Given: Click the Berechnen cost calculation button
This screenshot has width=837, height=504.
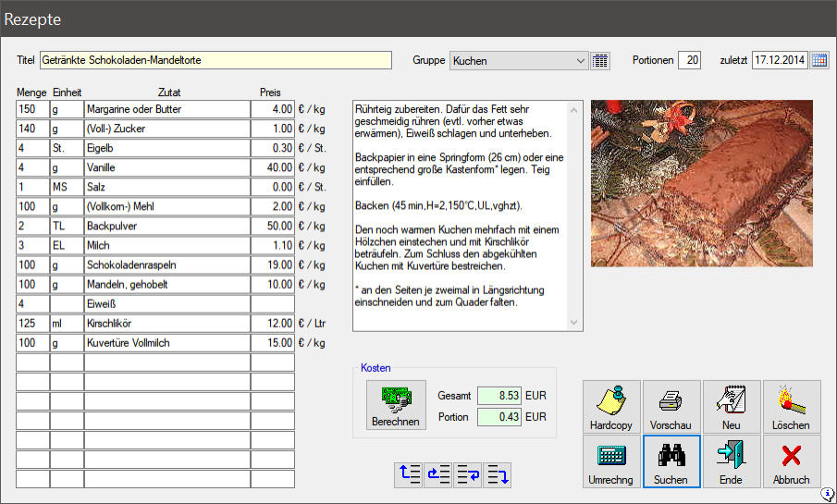Looking at the screenshot, I should 396,405.
